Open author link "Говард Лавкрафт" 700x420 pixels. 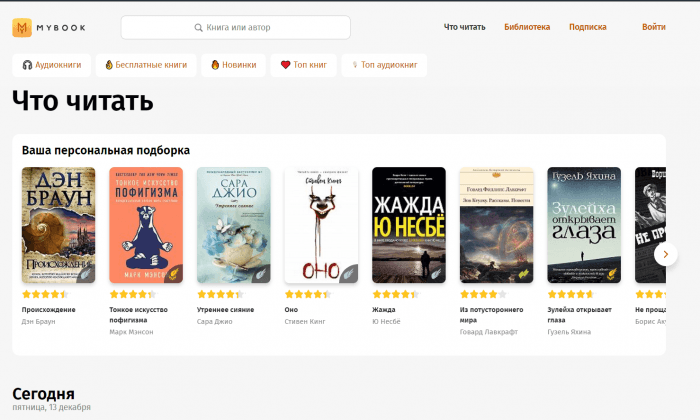489,332
